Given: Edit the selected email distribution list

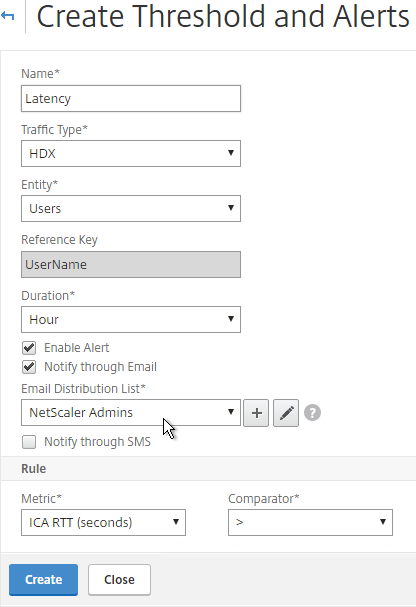Looking at the screenshot, I should 286,413.
